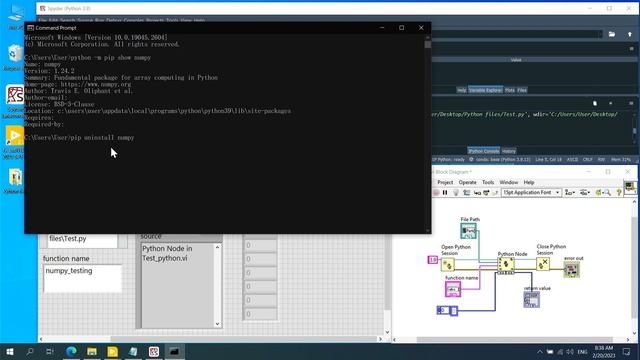Image resolution: width=640 pixels, height=360 pixels.
Task: Open Distribute Objects dropdown in toolbar
Action: (x=585, y=192)
